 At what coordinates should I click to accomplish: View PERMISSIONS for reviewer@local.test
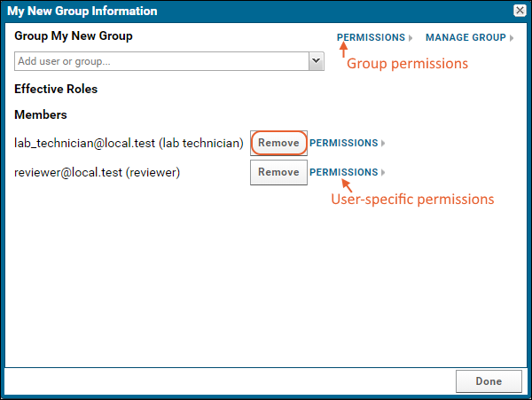[x=344, y=172]
